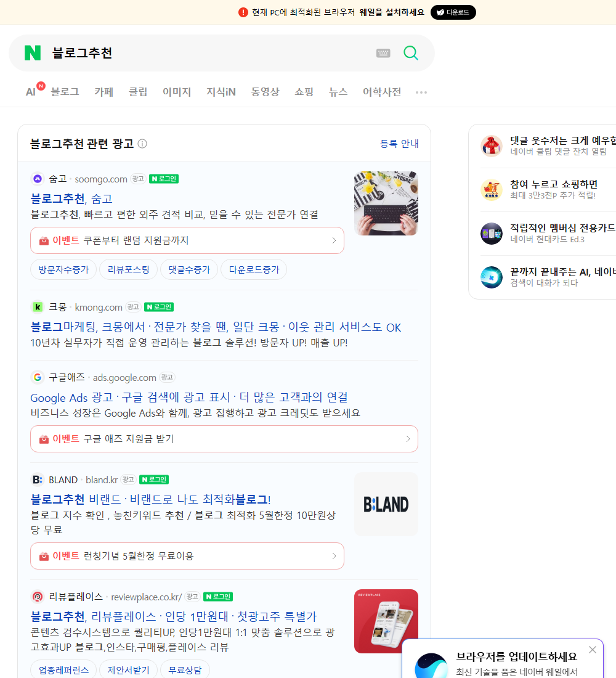Switch to the AI tab
Viewport: 616px width, 678px height.
(x=31, y=92)
